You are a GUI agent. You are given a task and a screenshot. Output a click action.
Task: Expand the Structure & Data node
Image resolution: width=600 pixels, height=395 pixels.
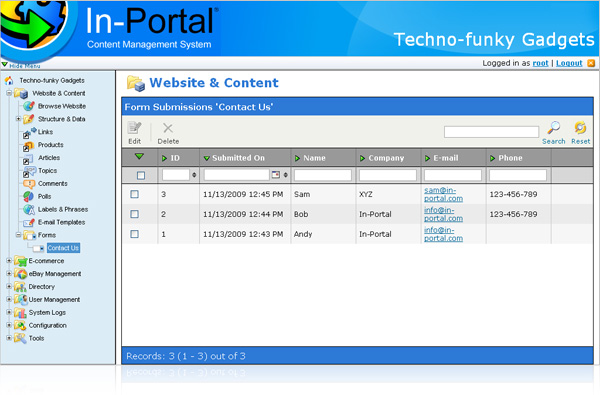click(x=18, y=119)
